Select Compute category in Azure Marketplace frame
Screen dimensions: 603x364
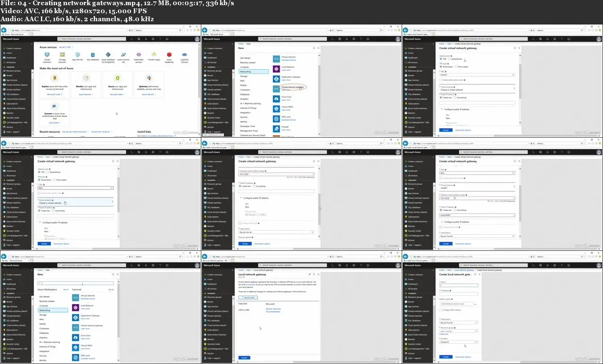click(x=43, y=306)
